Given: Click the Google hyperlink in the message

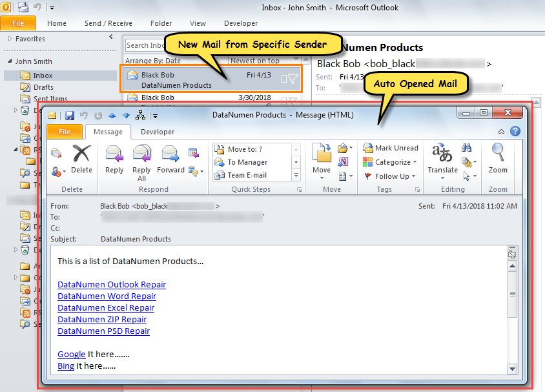Looking at the screenshot, I should (x=71, y=354).
